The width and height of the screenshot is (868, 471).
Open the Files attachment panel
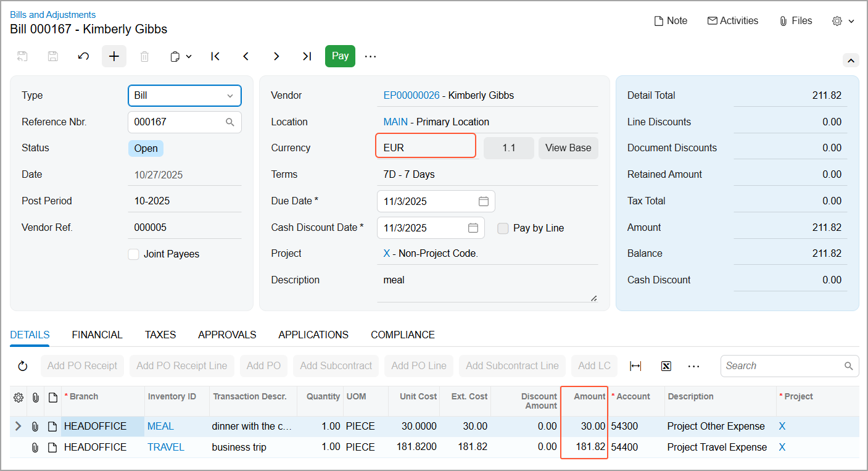click(x=796, y=21)
